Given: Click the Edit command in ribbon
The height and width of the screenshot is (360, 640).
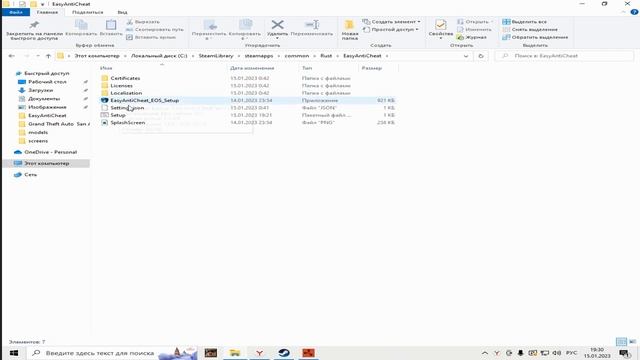Looking at the screenshot, I should 474,29.
